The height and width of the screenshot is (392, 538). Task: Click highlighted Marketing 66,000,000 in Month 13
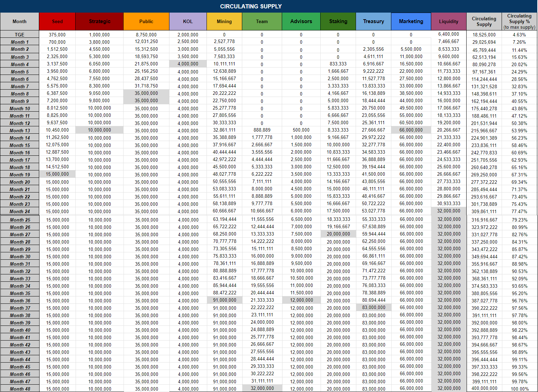pos(411,130)
